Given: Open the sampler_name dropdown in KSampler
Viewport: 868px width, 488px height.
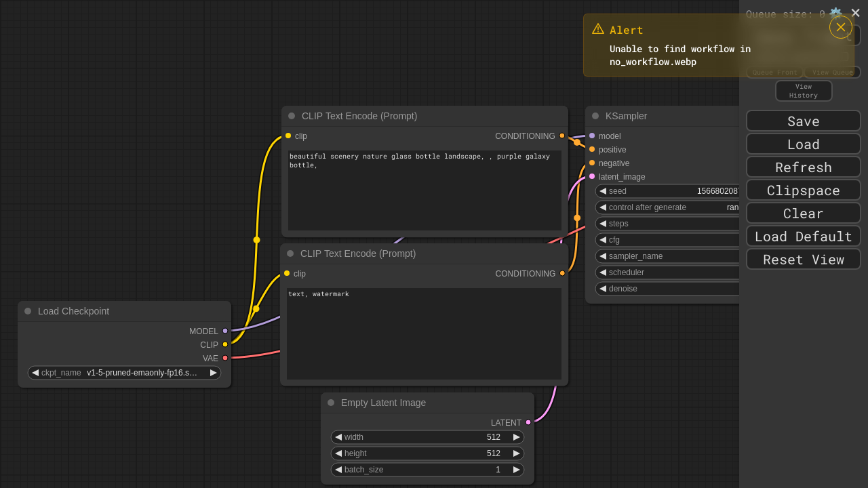Looking at the screenshot, I should tap(668, 256).
